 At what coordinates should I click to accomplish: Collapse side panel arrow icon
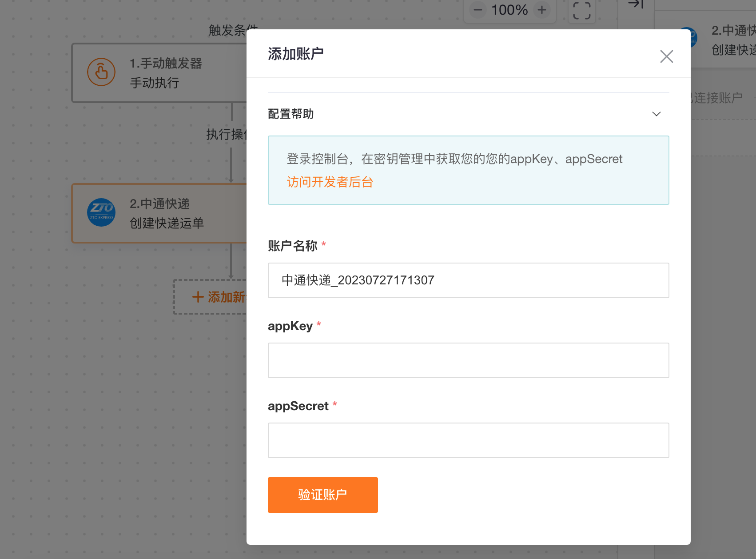coord(636,4)
